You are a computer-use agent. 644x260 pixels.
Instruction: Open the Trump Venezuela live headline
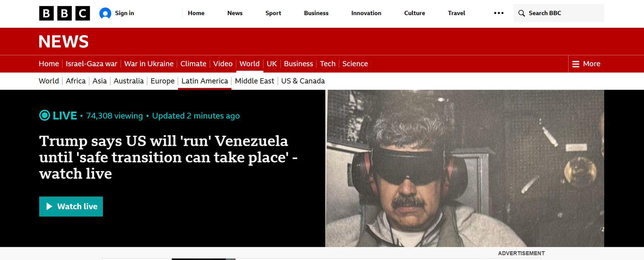pyautogui.click(x=168, y=157)
